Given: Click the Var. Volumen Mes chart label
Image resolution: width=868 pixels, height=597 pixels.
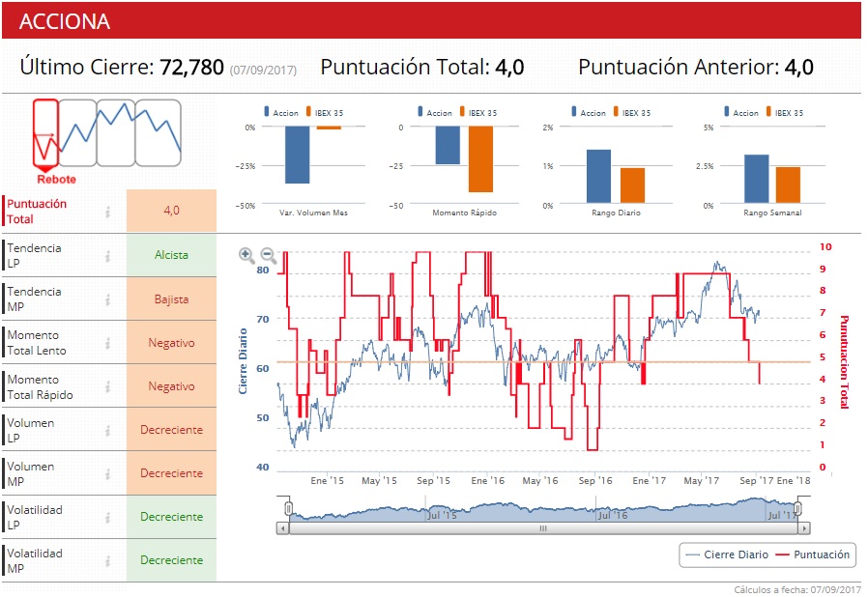Looking at the screenshot, I should click(x=313, y=213).
